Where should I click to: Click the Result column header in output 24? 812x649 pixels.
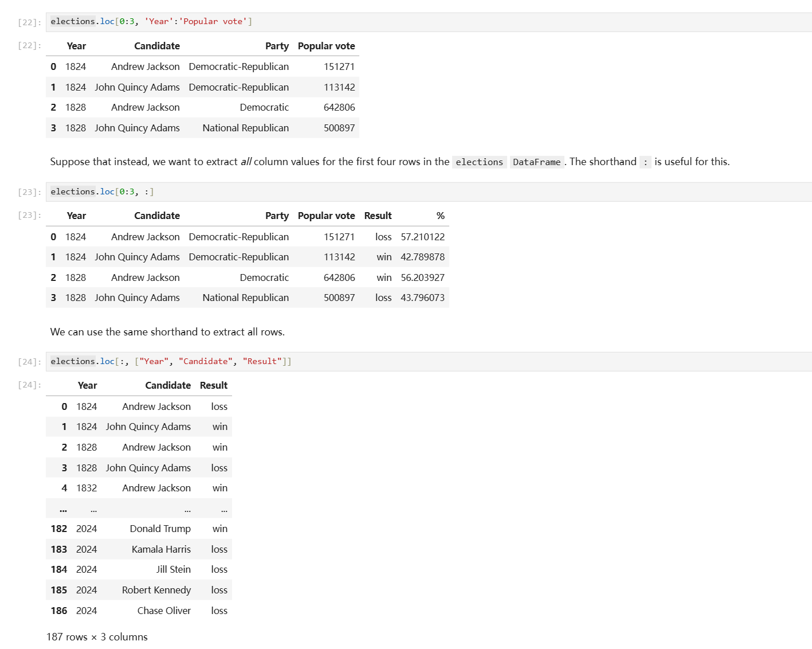[213, 386]
